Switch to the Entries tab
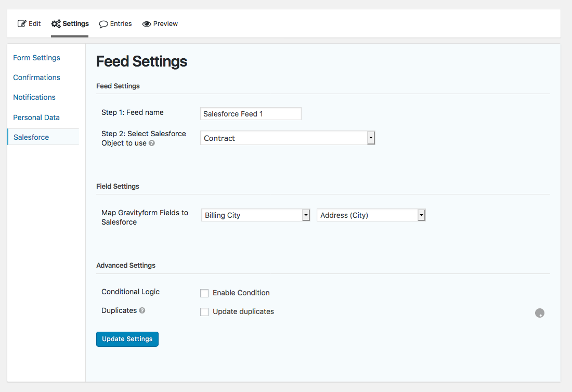 coord(115,24)
